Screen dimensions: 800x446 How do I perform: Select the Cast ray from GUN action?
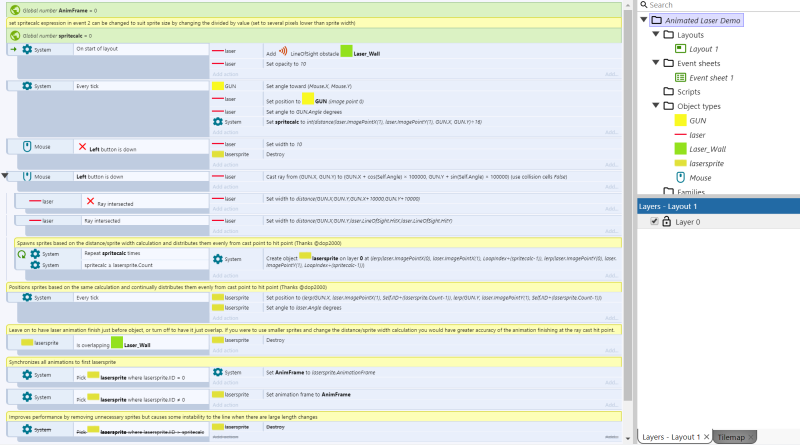tap(416, 177)
